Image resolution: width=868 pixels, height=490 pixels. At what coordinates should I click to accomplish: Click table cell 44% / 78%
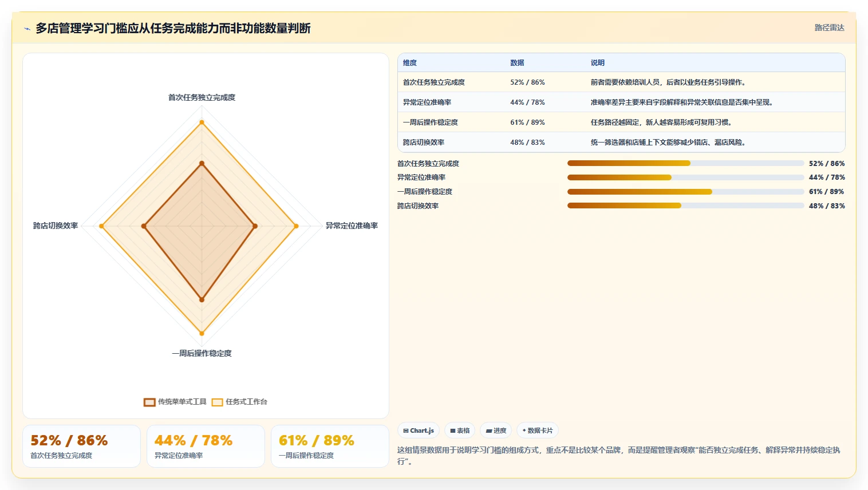(x=527, y=102)
